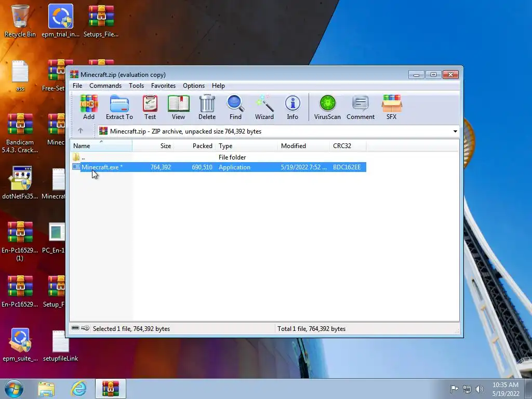Click the packed size 690,510 cell

coord(202,167)
